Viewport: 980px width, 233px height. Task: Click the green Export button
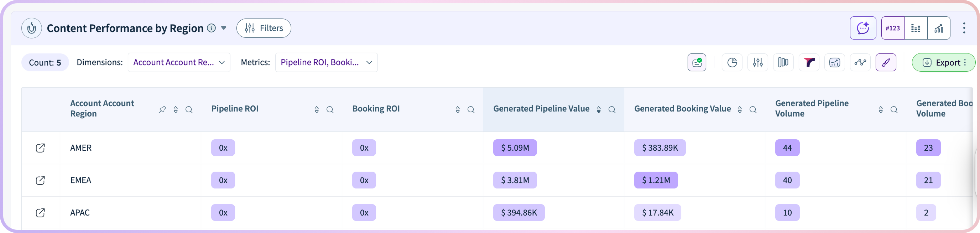(x=943, y=62)
